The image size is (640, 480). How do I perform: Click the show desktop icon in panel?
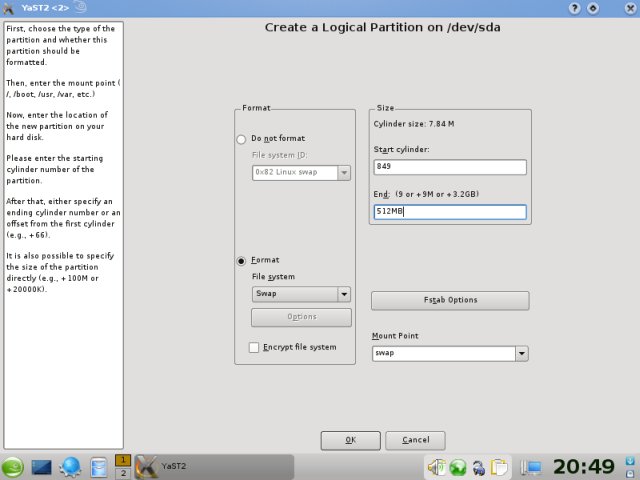pyautogui.click(x=42, y=467)
